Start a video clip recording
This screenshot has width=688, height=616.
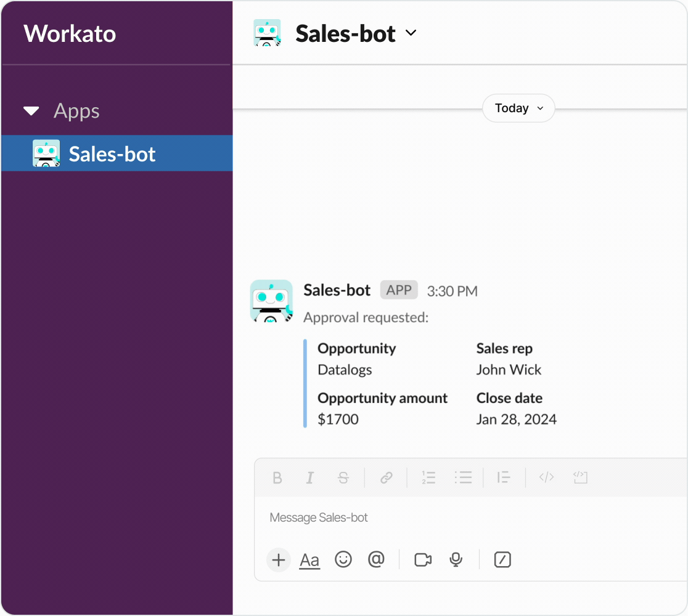click(x=422, y=560)
